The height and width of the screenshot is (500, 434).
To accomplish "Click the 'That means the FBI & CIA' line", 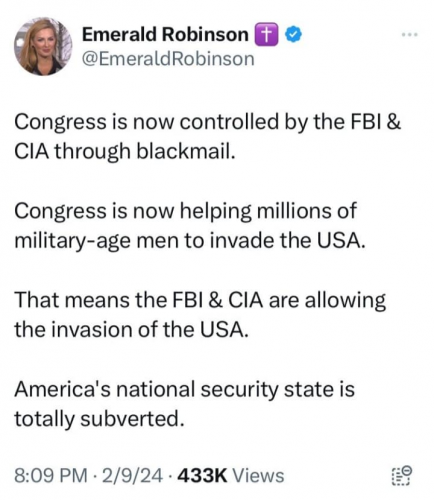I will pyautogui.click(x=200, y=301).
